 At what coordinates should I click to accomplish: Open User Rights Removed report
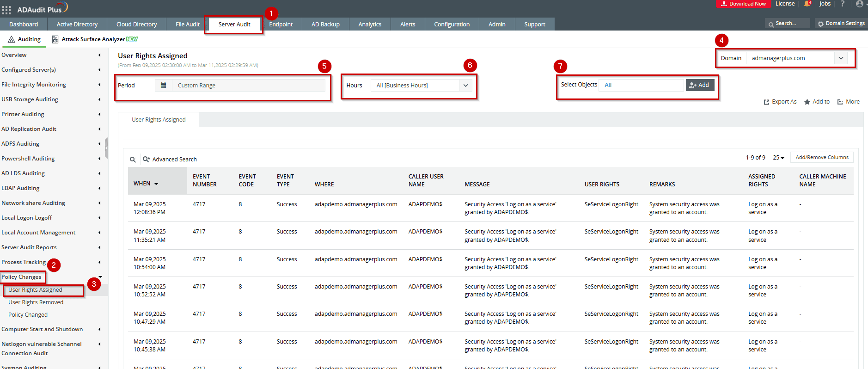click(36, 302)
